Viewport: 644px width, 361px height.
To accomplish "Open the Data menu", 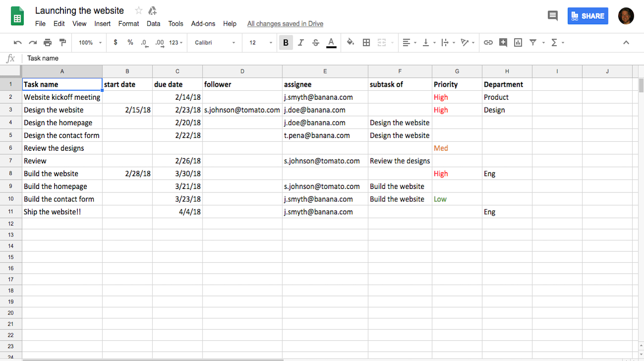I will pos(154,23).
